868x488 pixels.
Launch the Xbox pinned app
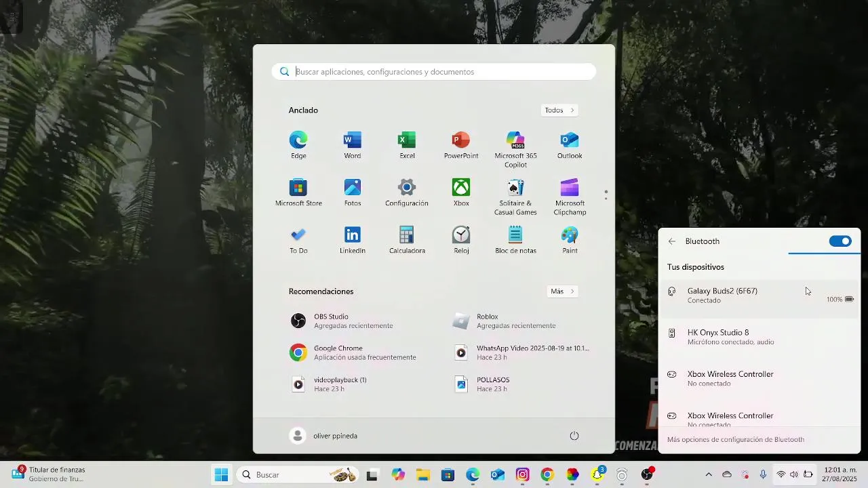click(461, 192)
